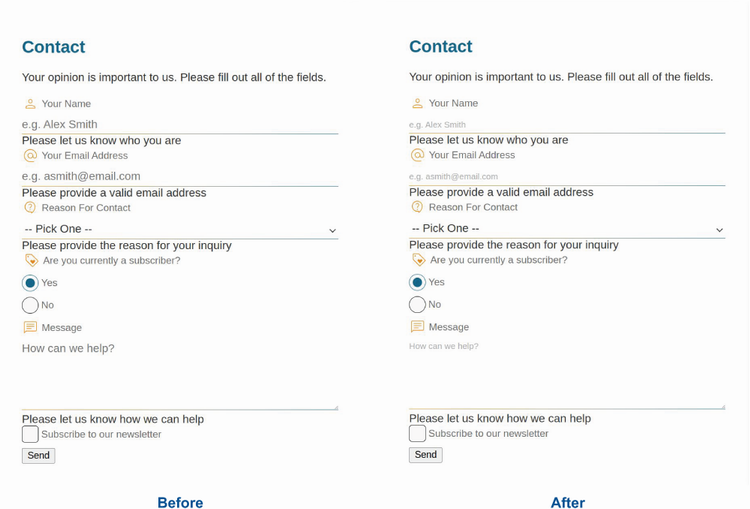Tick the newsletter checkbox in the After form
Viewport: 750px width, 509px height.
(x=417, y=433)
